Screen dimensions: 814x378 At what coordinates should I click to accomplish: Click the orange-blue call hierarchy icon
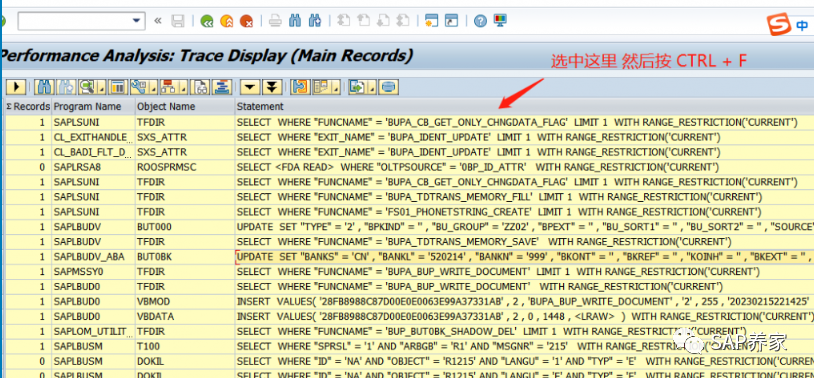pos(300,87)
